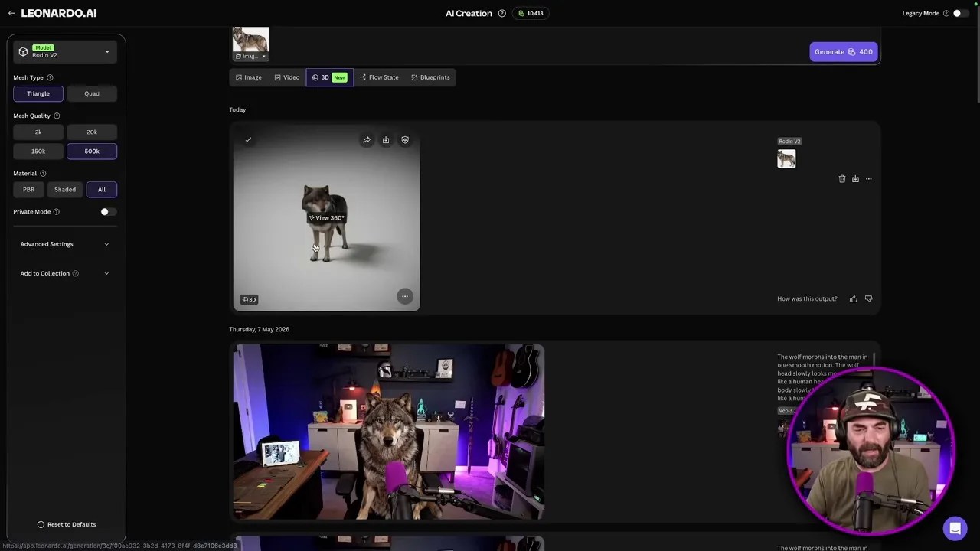Enable Private Mode switch
This screenshot has height=551, width=980.
tap(108, 211)
